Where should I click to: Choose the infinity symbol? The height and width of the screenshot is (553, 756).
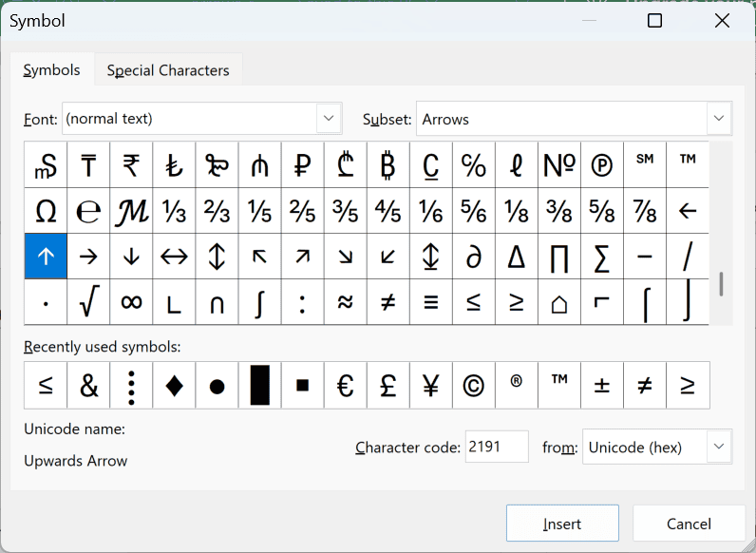[x=131, y=301]
